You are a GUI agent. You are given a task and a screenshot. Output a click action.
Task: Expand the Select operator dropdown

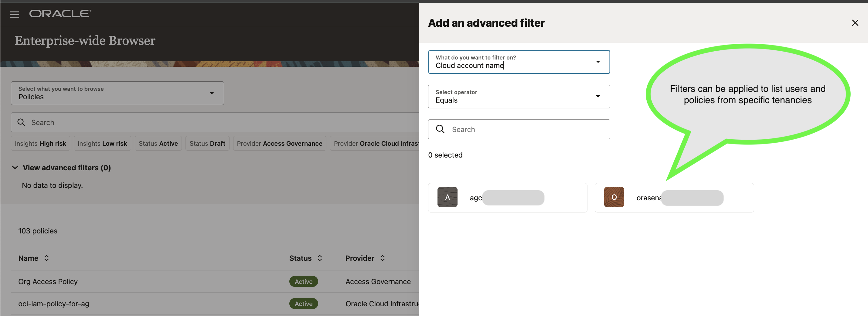519,97
